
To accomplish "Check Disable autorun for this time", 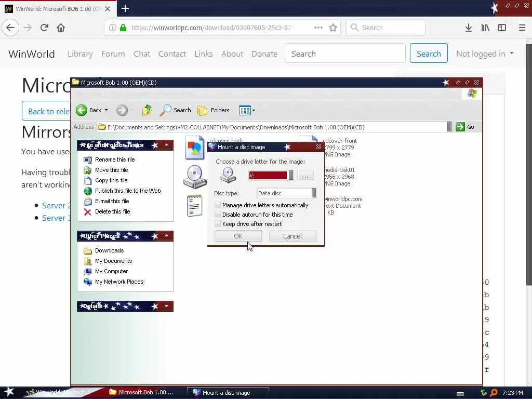I will coord(218,215).
